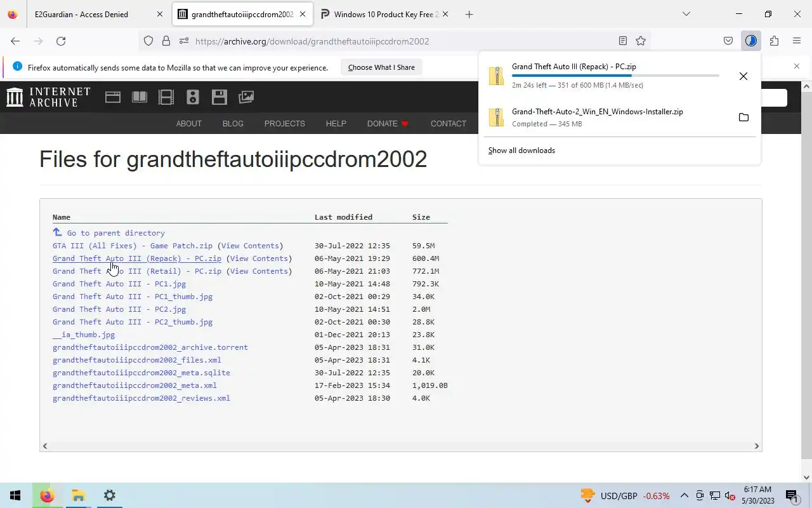Click Grand Theft Auto III (Repack) - PC.zip link

pyautogui.click(x=137, y=258)
